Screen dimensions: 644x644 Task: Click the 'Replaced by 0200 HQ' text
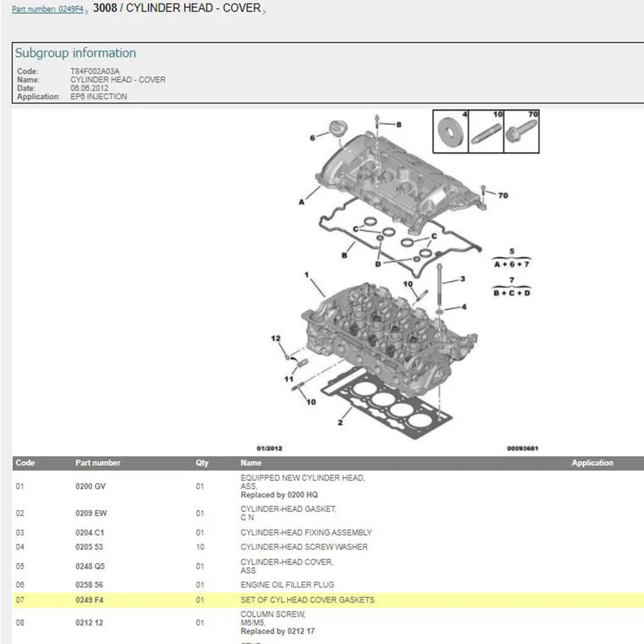279,495
